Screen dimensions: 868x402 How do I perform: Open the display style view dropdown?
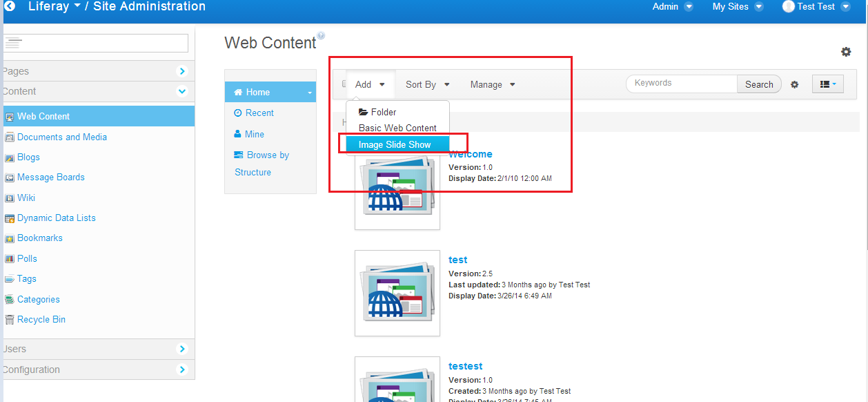tap(828, 84)
